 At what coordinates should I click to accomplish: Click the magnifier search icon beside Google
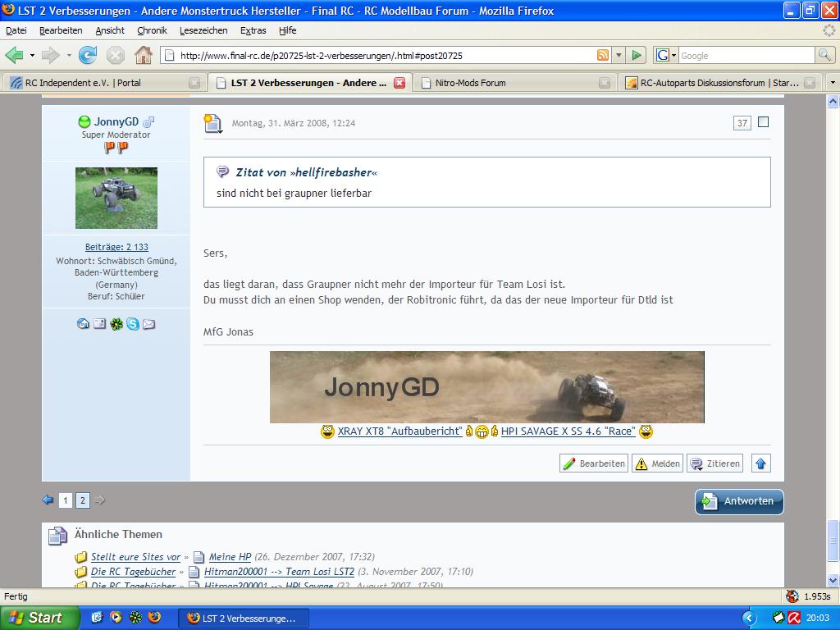coord(824,55)
